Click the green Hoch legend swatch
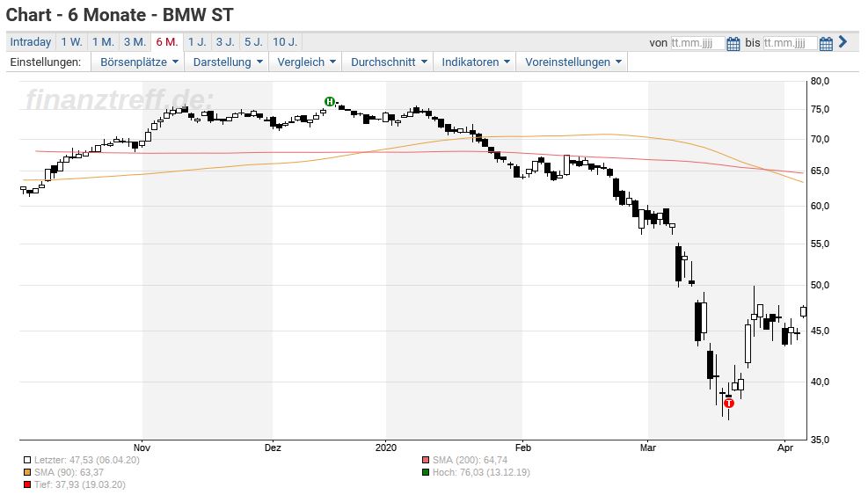 pyautogui.click(x=425, y=472)
